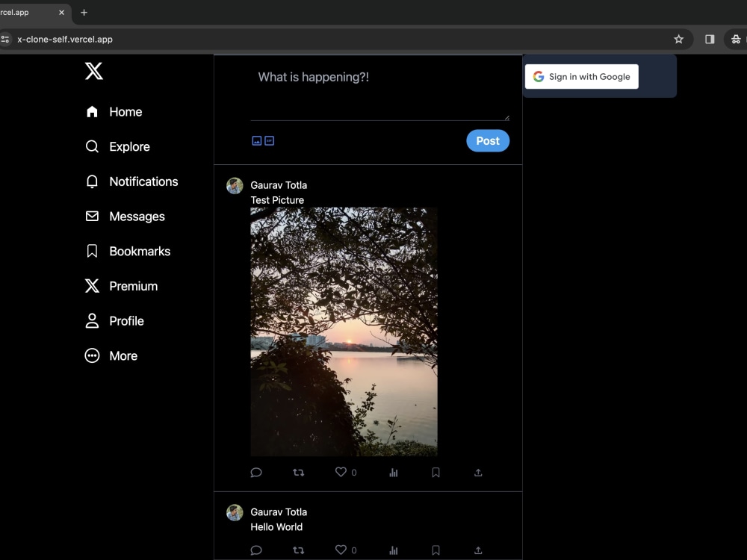Repost the Hello World post
The width and height of the screenshot is (747, 560).
tap(299, 550)
